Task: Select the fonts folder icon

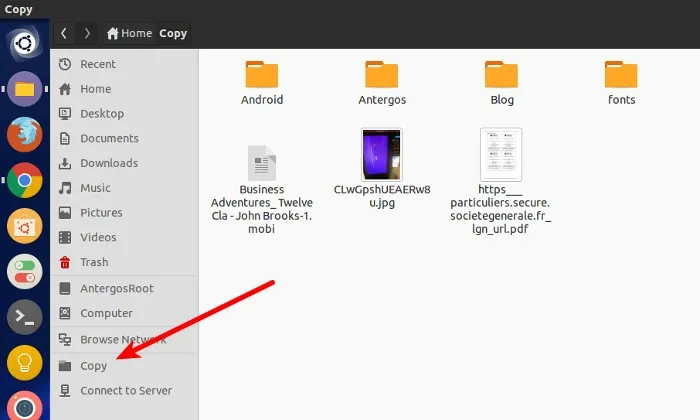Action: pos(621,74)
